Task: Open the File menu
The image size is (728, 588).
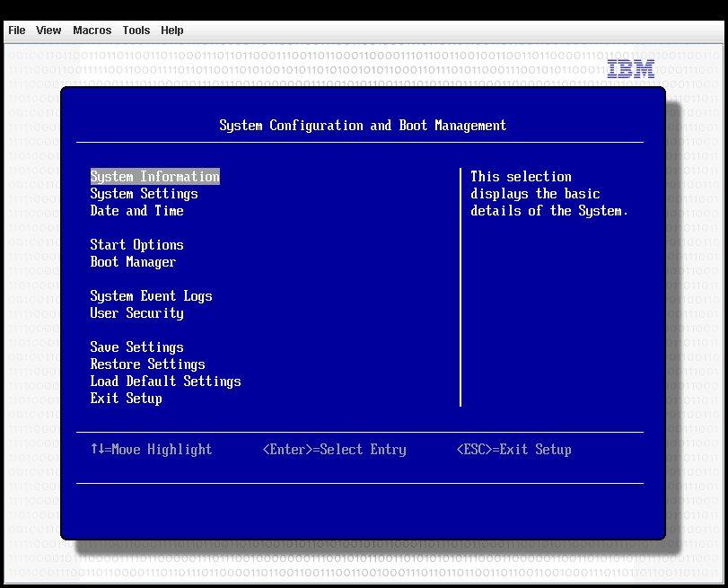Action: pyautogui.click(x=16, y=30)
